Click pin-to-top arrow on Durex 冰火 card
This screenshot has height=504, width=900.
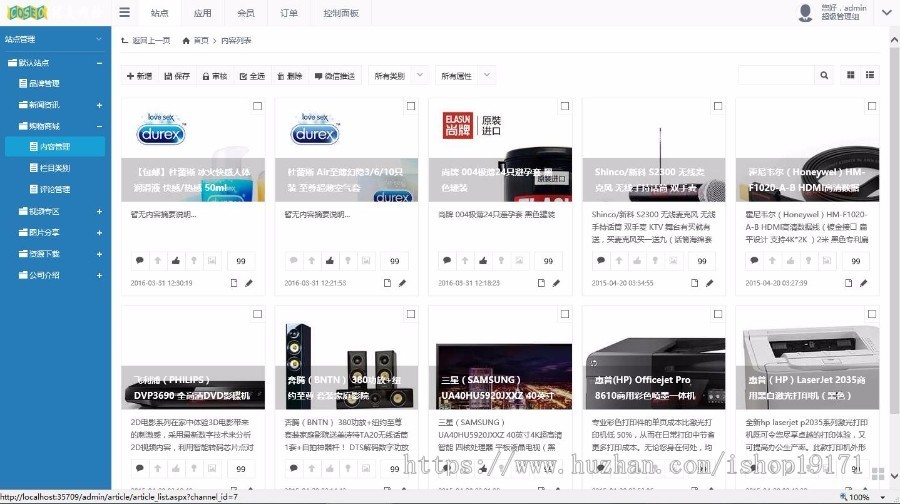(x=158, y=261)
